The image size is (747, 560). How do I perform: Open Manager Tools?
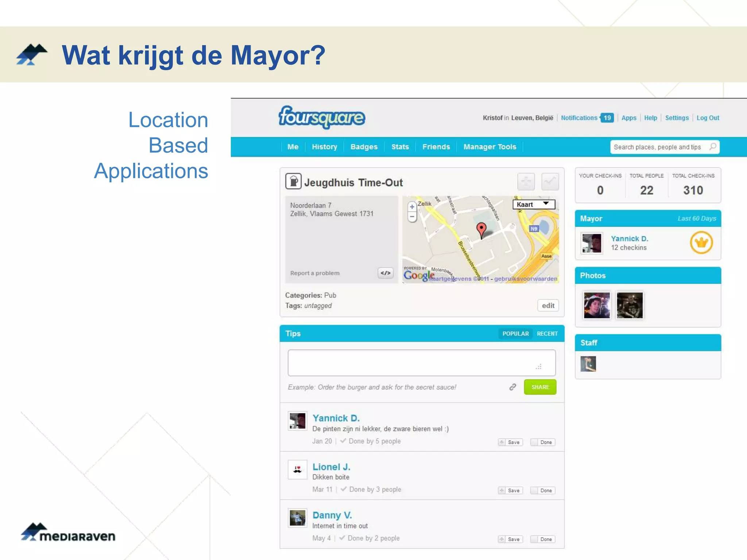(x=490, y=147)
